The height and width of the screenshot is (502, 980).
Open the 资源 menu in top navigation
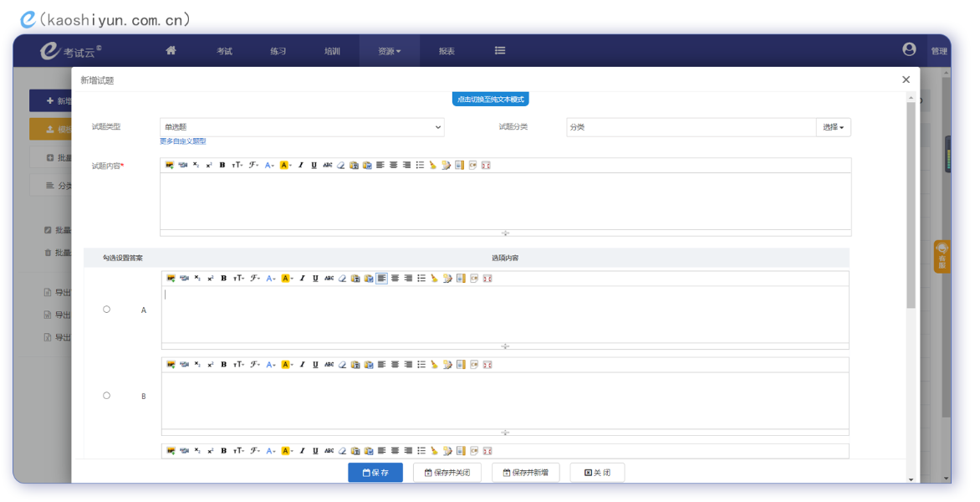[x=389, y=51]
